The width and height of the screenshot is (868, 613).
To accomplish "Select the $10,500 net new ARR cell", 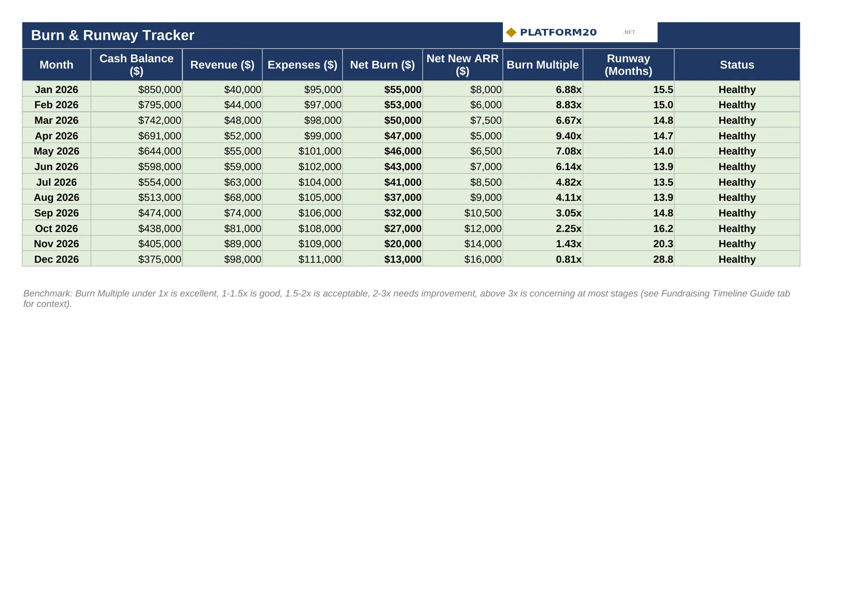I will 462,213.
